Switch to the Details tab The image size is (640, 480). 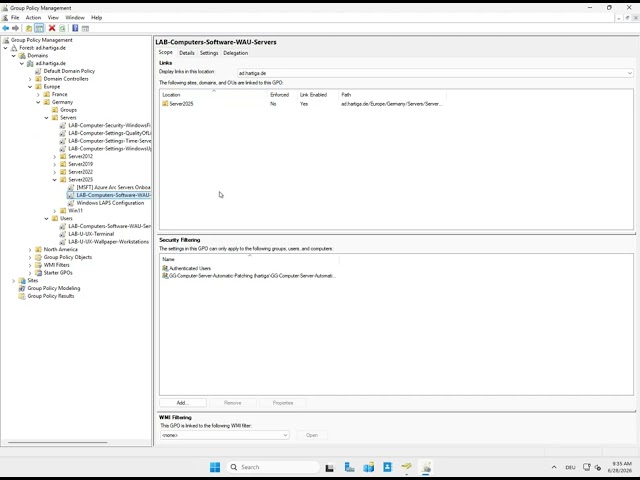[x=187, y=53]
